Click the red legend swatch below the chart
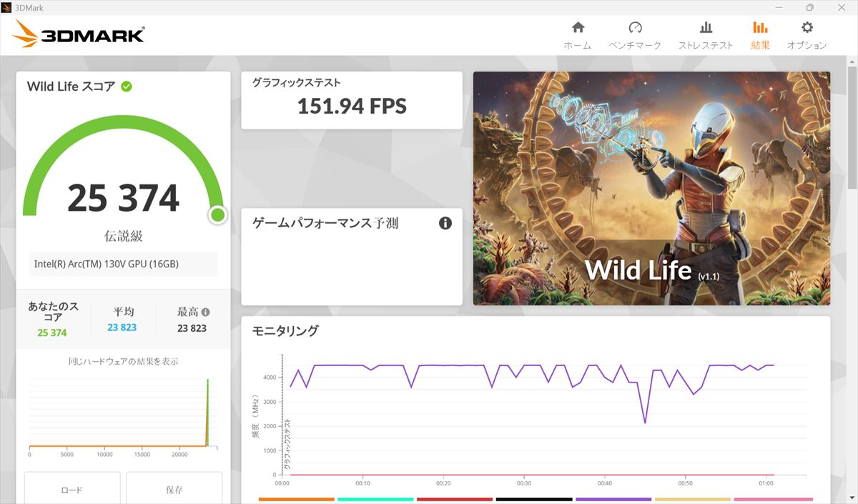 point(455,499)
